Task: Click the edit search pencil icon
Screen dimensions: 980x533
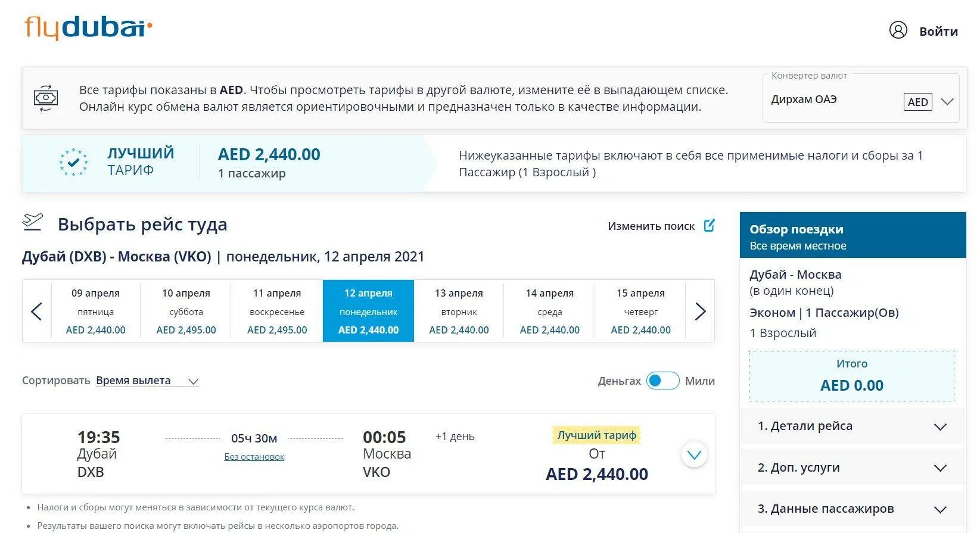Action: 709,226
